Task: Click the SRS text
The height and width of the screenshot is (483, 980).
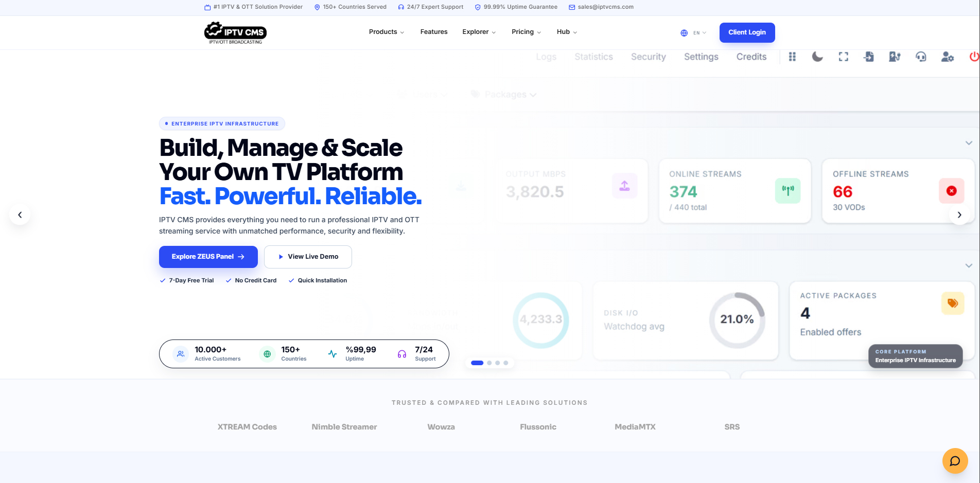Action: pyautogui.click(x=732, y=427)
